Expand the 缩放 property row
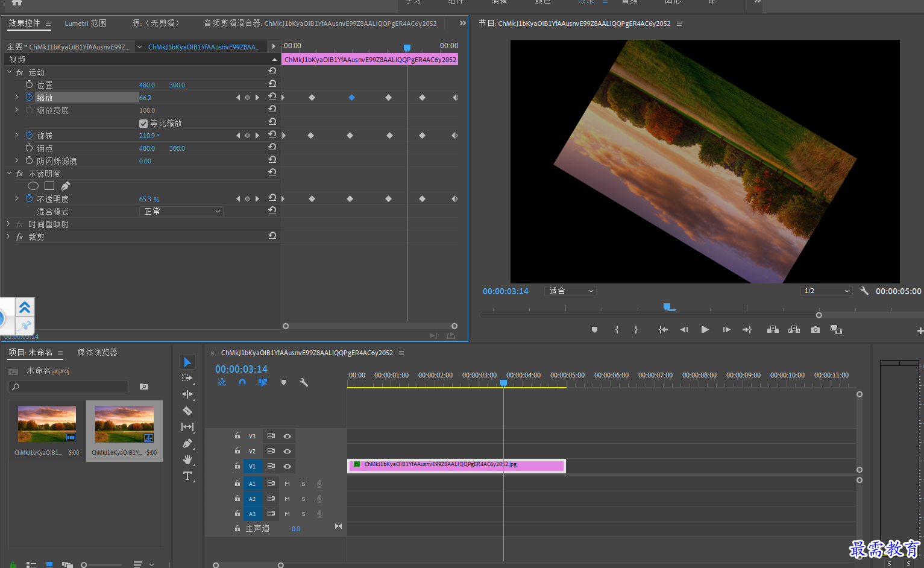 pyautogui.click(x=16, y=97)
